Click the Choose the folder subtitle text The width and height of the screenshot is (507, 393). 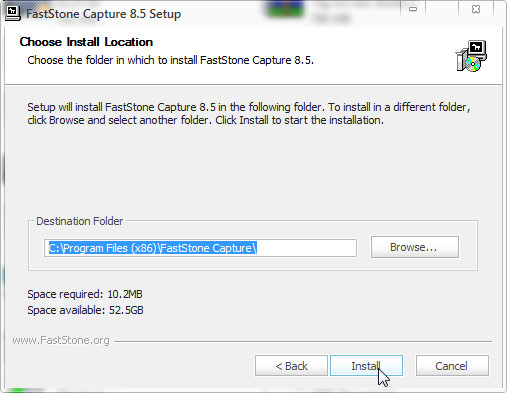click(170, 60)
